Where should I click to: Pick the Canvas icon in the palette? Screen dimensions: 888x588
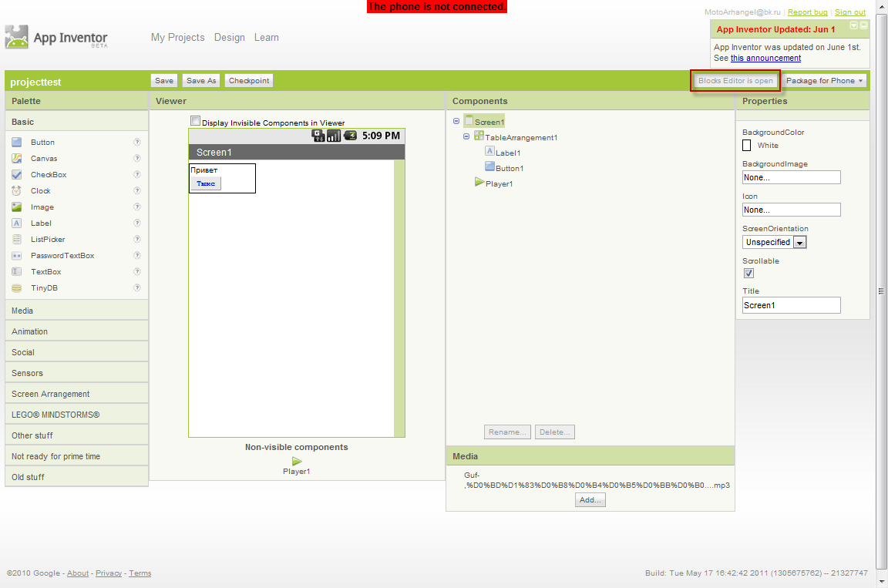click(17, 159)
